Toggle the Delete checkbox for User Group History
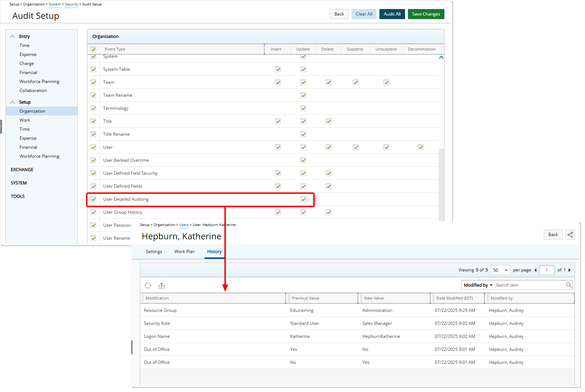The width and height of the screenshot is (585, 392). pos(328,212)
